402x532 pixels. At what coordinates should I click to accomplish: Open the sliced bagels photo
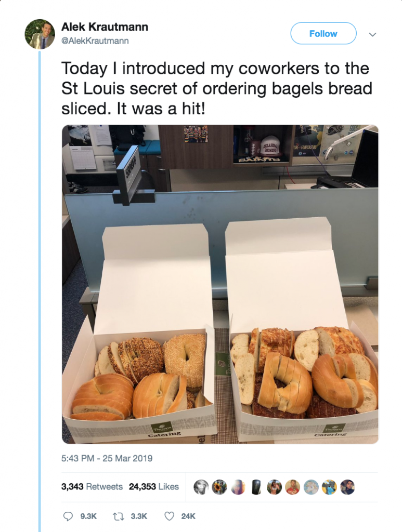click(220, 284)
